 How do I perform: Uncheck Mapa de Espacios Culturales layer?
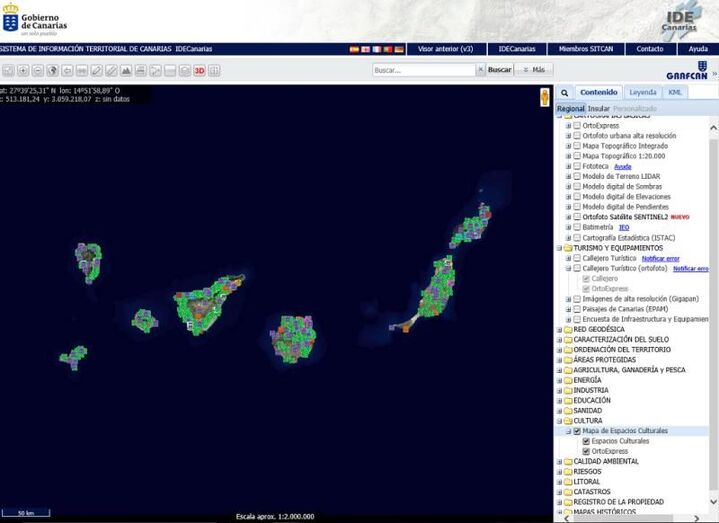(577, 431)
